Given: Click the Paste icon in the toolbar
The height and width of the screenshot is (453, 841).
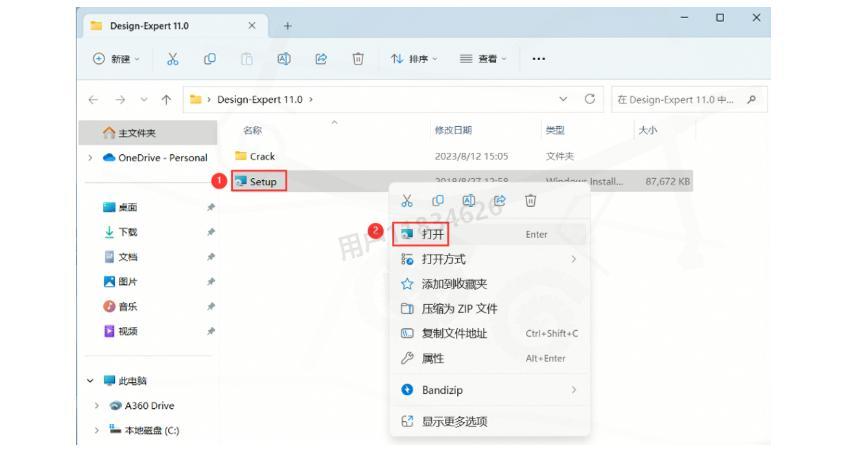Looking at the screenshot, I should point(247,59).
